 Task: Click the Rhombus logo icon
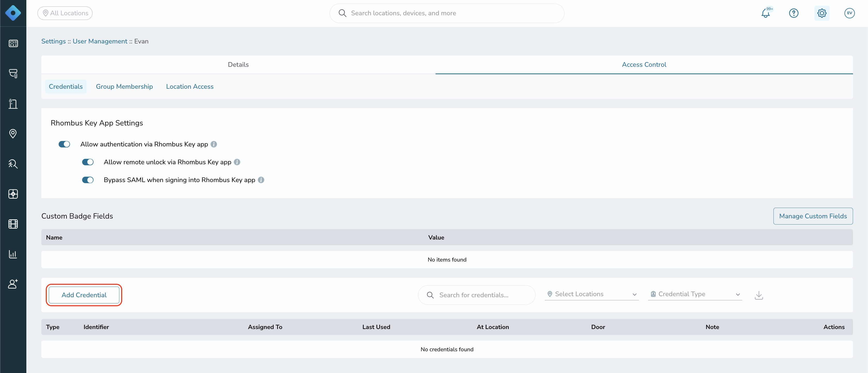pos(13,13)
